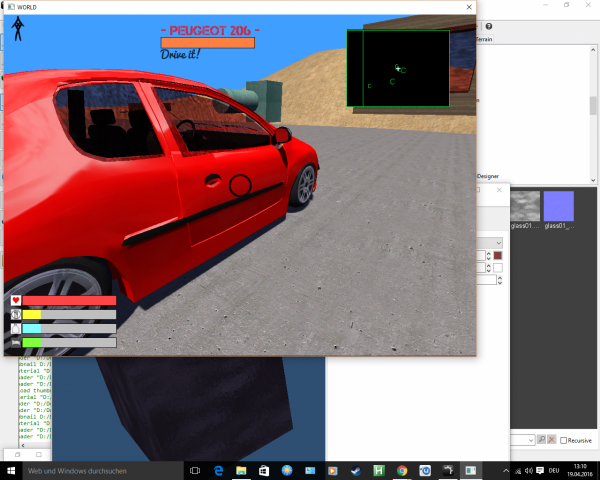Click the dark red color swatch
This screenshot has width=600, height=480.
(498, 256)
